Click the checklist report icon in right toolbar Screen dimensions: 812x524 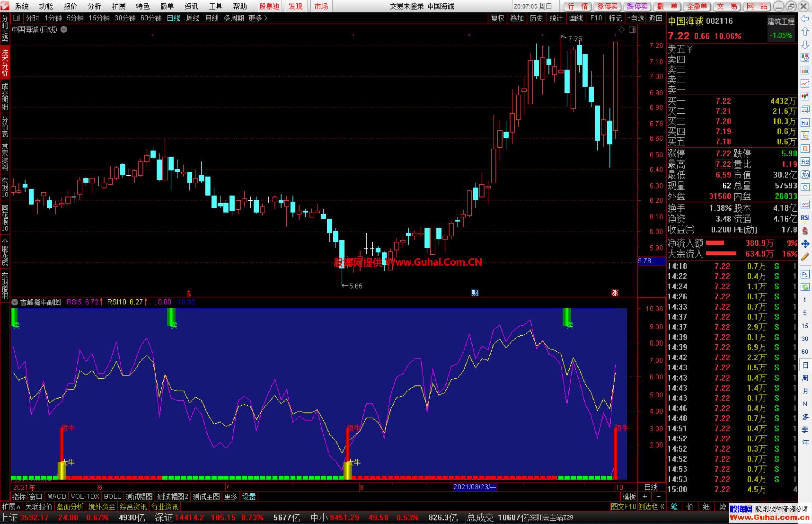pyautogui.click(x=805, y=57)
